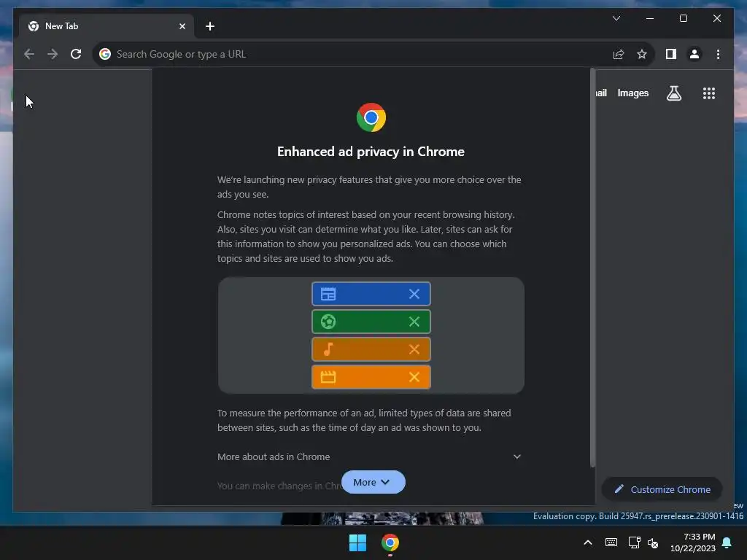Click the dialog scrollbar
Viewport: 747px width, 560px height.
592,269
